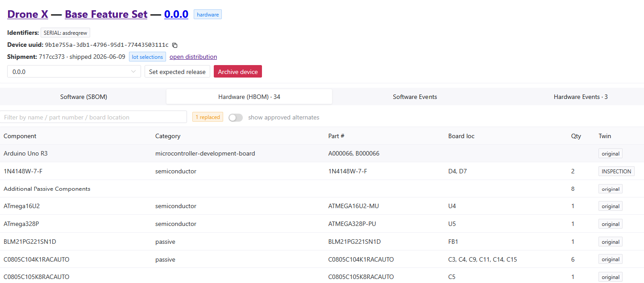This screenshot has height=283, width=644.
Task: Click the Twin column header
Action: pos(605,136)
